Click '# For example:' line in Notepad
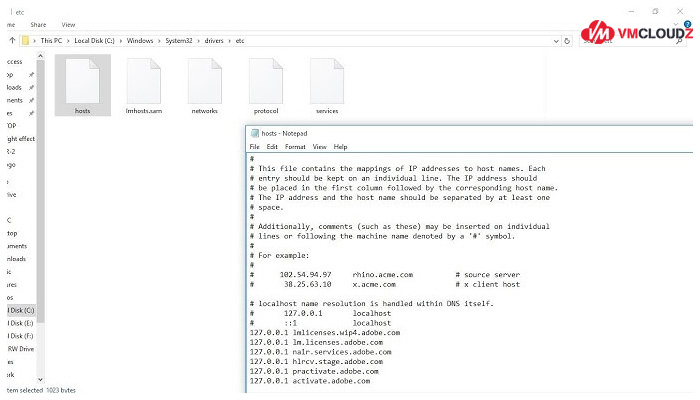Viewport: 700px width, 400px height. point(279,255)
